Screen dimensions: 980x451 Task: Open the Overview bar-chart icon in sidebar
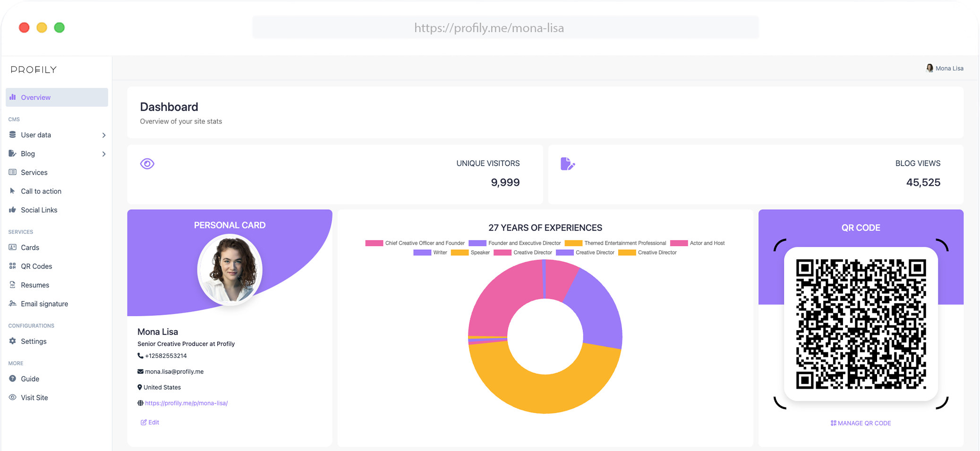[x=13, y=97]
